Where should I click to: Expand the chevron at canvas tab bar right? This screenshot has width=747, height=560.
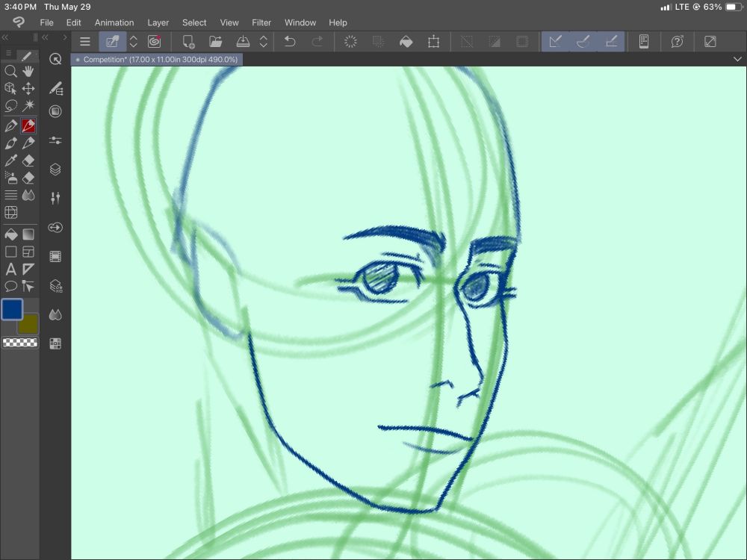tap(738, 59)
